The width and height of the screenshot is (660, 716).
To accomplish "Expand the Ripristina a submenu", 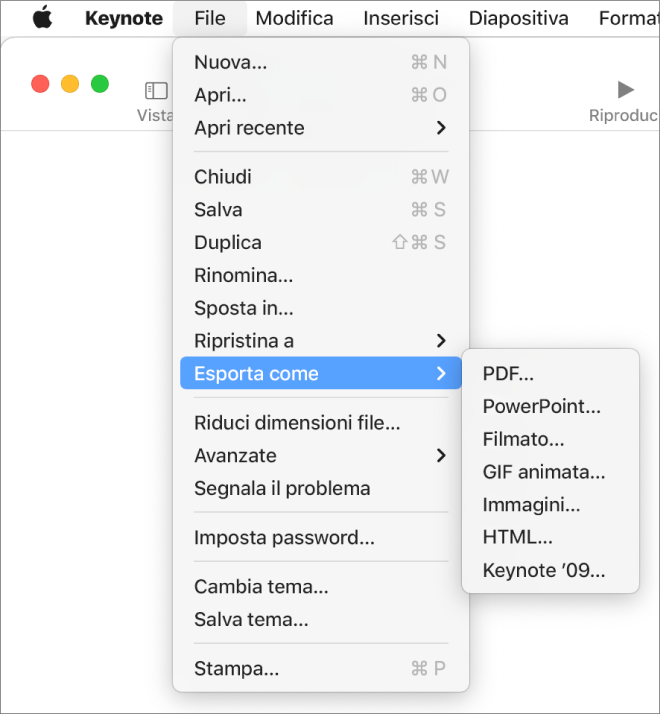I will click(x=321, y=341).
